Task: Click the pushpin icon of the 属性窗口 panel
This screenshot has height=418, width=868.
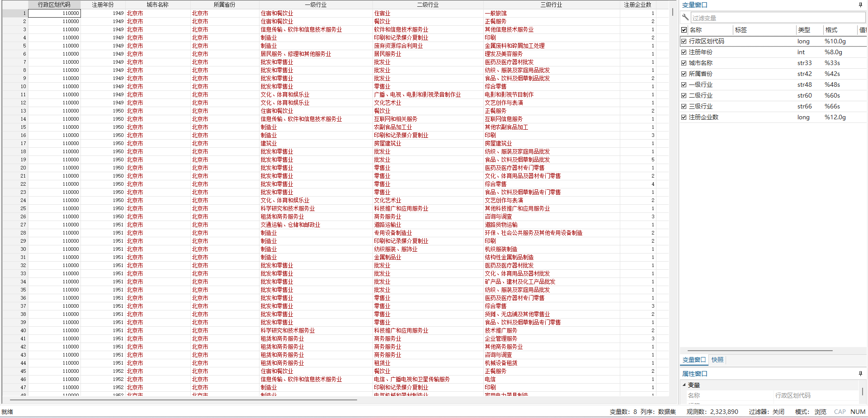Action: click(860, 374)
